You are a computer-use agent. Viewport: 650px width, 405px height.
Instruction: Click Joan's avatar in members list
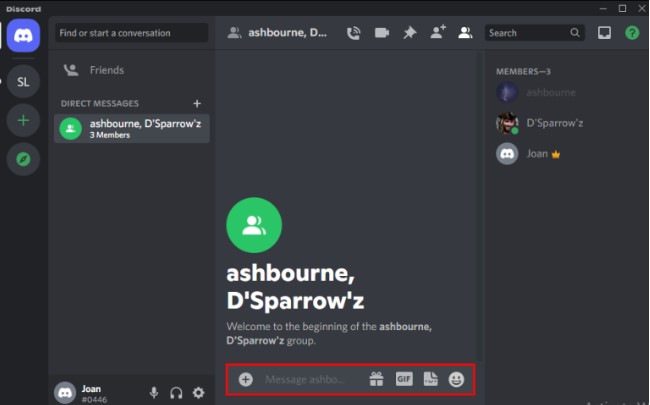tap(507, 154)
